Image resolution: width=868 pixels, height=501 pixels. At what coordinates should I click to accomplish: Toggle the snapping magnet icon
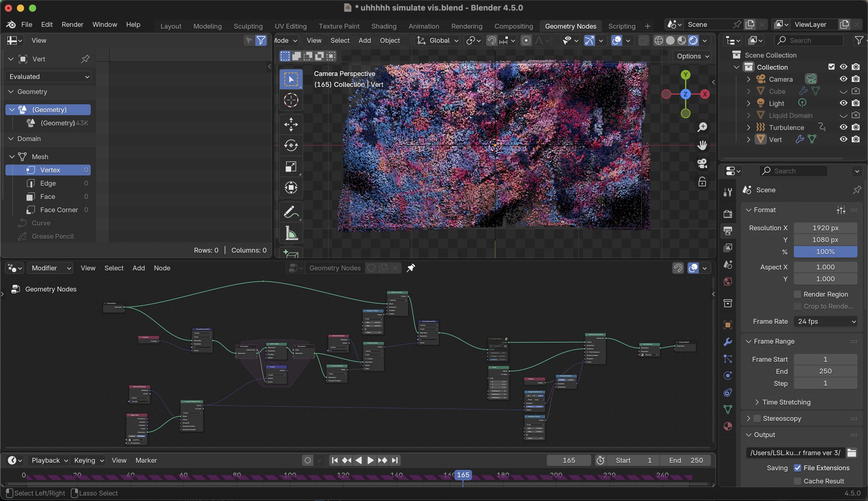491,41
